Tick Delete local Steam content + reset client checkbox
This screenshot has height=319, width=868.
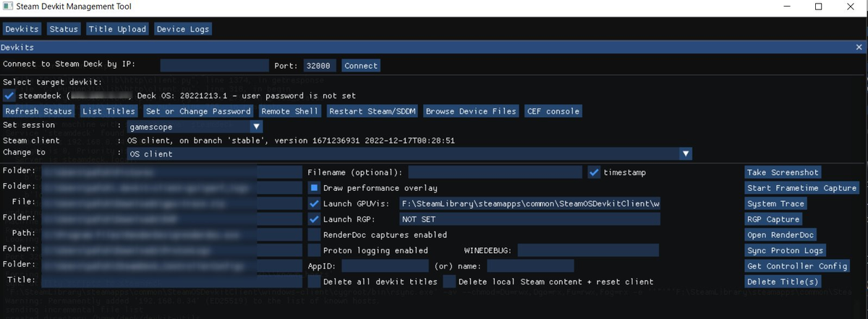449,281
